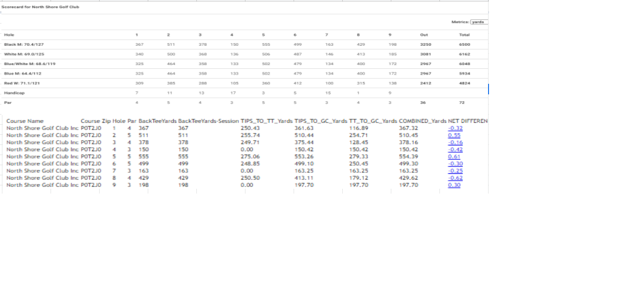
Task: Select the Black M: 70.4/127 row label
Action: coord(24,44)
